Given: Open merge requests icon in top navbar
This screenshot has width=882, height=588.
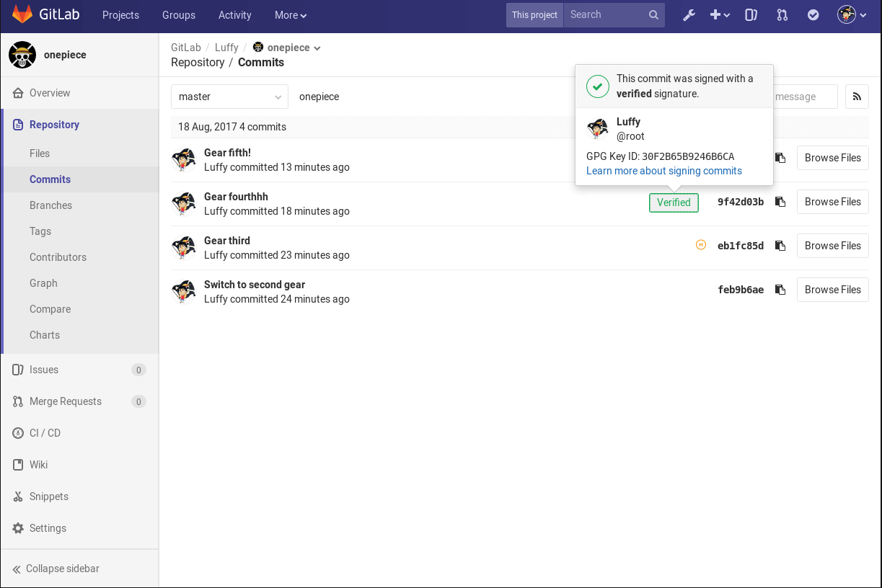Looking at the screenshot, I should click(782, 15).
